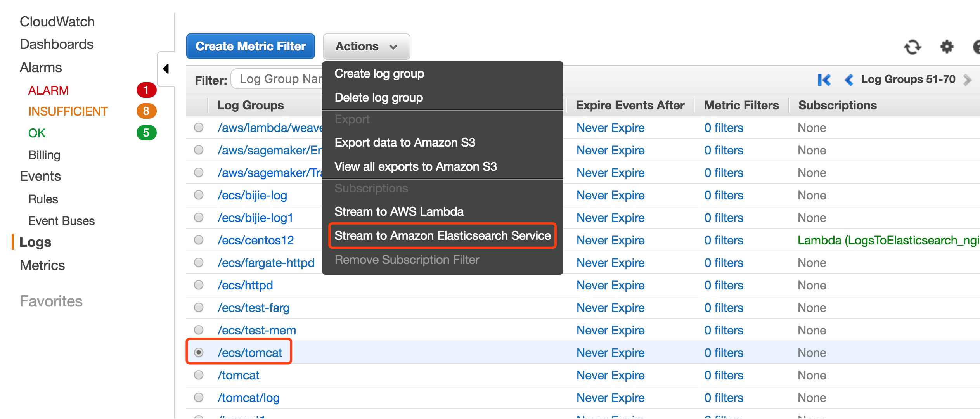Jump to first page of log groups
980x419 pixels.
coord(824,80)
